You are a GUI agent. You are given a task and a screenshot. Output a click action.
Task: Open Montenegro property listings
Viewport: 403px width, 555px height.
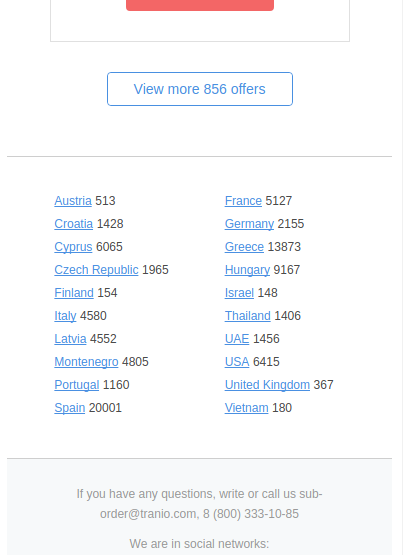tap(86, 362)
